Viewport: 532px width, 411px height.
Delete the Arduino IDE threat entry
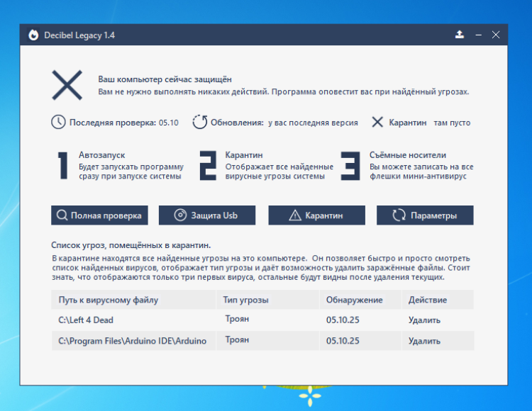[x=424, y=341]
